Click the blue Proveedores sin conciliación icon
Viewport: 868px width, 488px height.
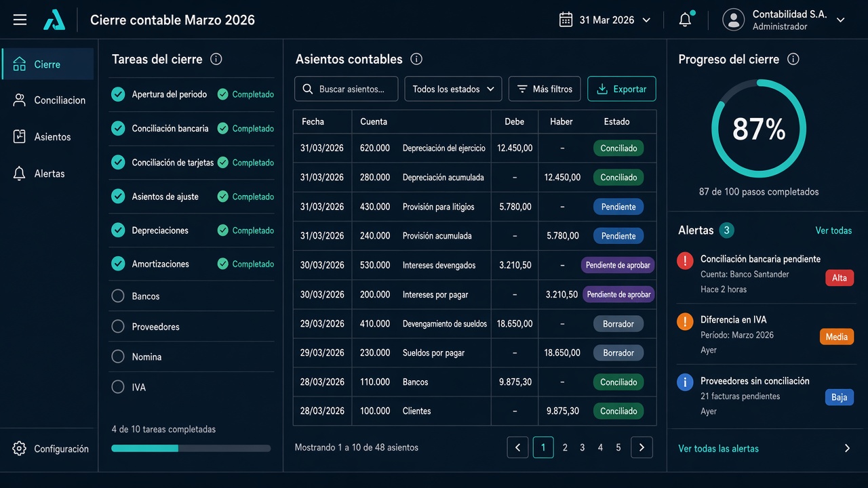(686, 382)
